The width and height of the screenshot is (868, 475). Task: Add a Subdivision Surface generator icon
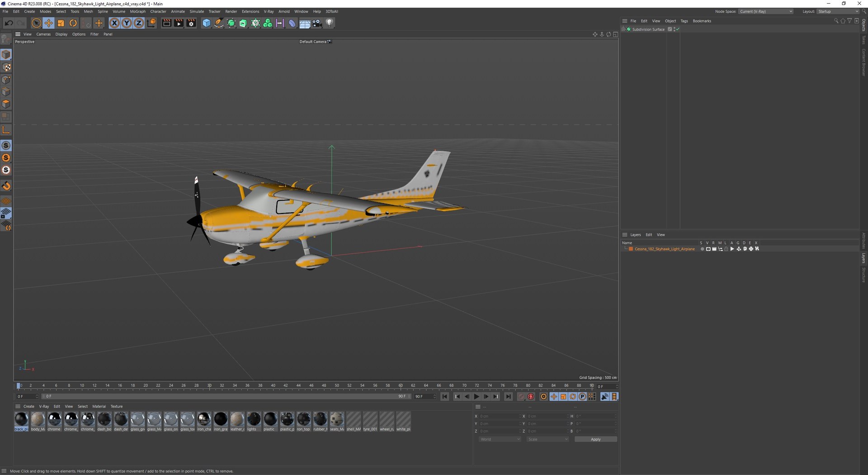point(231,23)
